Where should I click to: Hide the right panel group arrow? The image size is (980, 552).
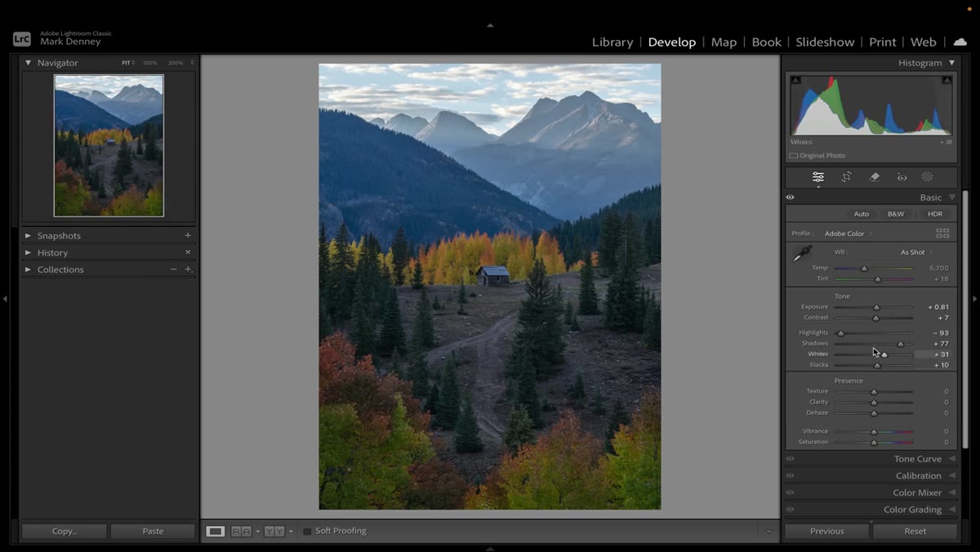point(974,299)
